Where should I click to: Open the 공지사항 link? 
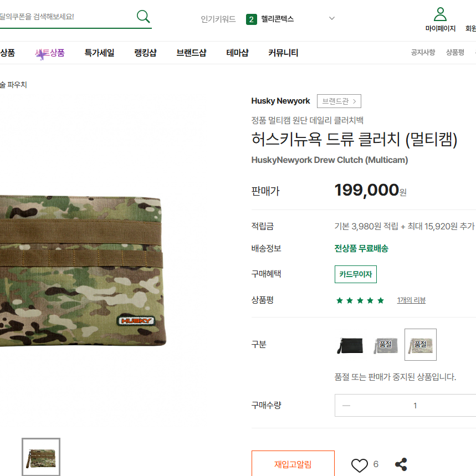(x=423, y=52)
